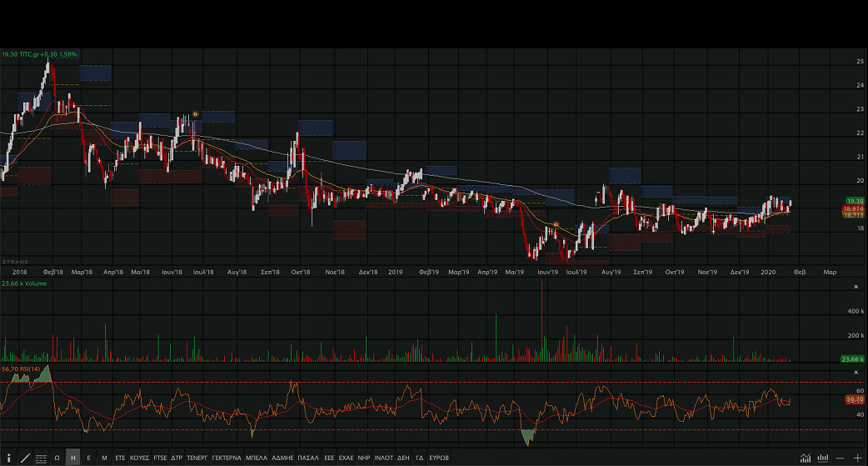This screenshot has width=868, height=466.
Task: Open the indicators chart icon
Action: 806,458
